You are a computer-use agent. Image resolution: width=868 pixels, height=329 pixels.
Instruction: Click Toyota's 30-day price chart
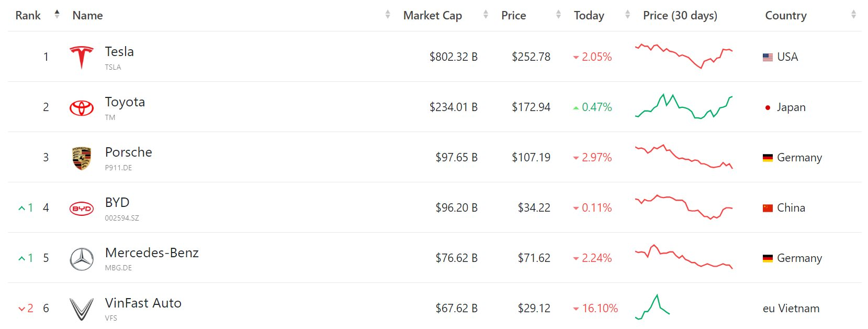pos(683,106)
